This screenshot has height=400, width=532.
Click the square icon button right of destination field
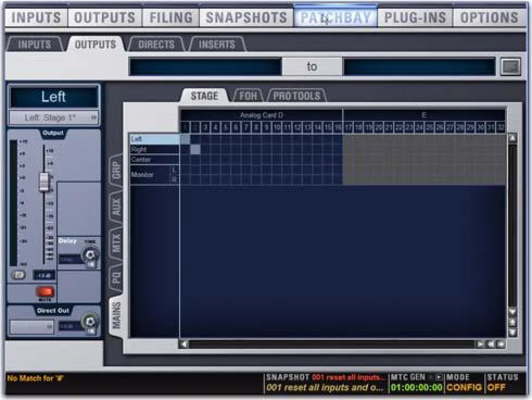tap(511, 66)
